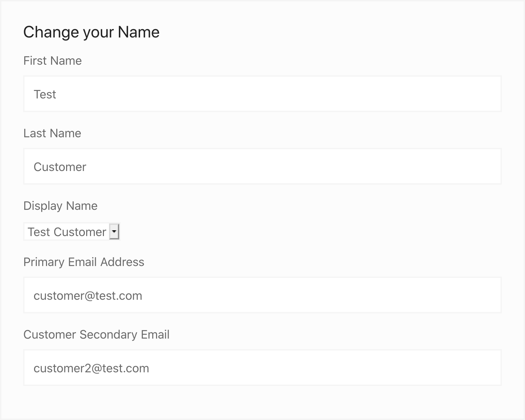This screenshot has height=420, width=525.
Task: Focus the Primary Email Address field
Action: pos(262,295)
